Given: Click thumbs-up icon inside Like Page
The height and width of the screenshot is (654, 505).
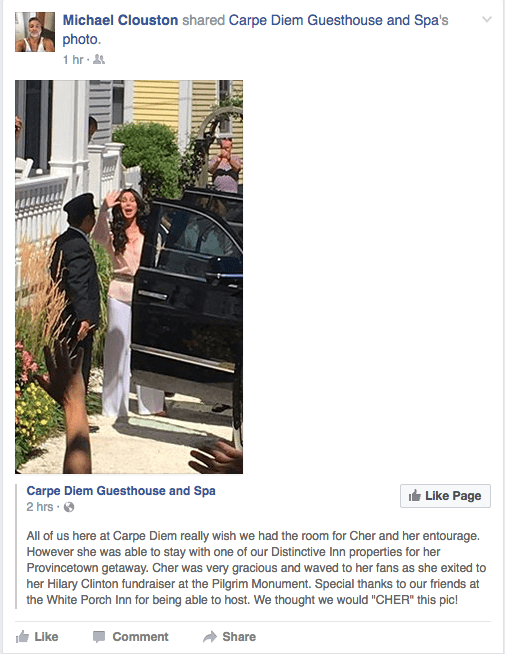Looking at the screenshot, I should click(415, 496).
